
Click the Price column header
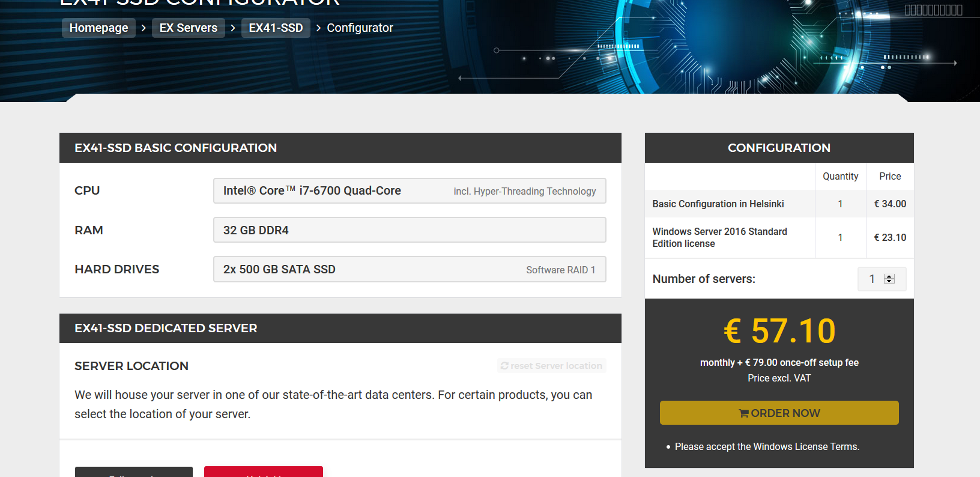890,176
